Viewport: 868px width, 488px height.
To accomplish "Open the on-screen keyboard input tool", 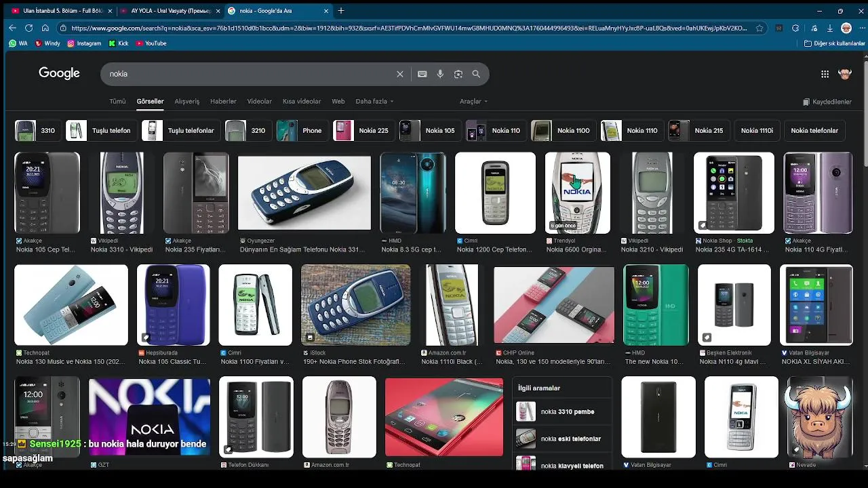I will click(422, 74).
